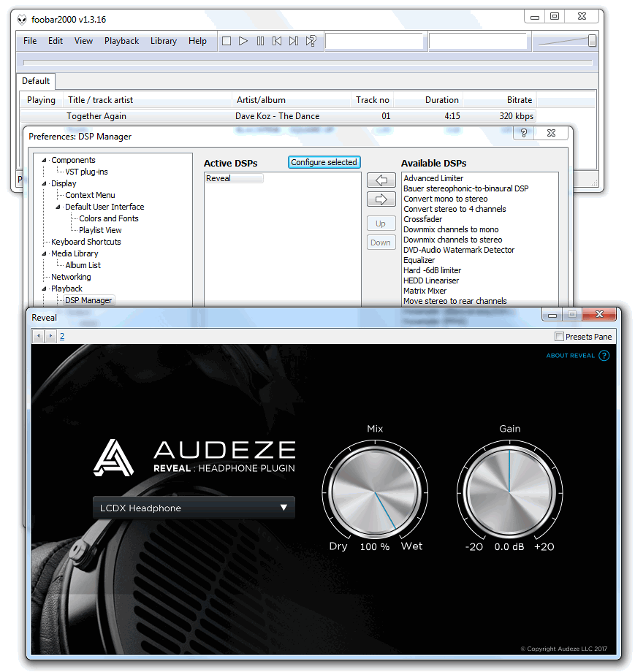
Task: Select Convert mono to stereo DSP
Action: coord(446,199)
